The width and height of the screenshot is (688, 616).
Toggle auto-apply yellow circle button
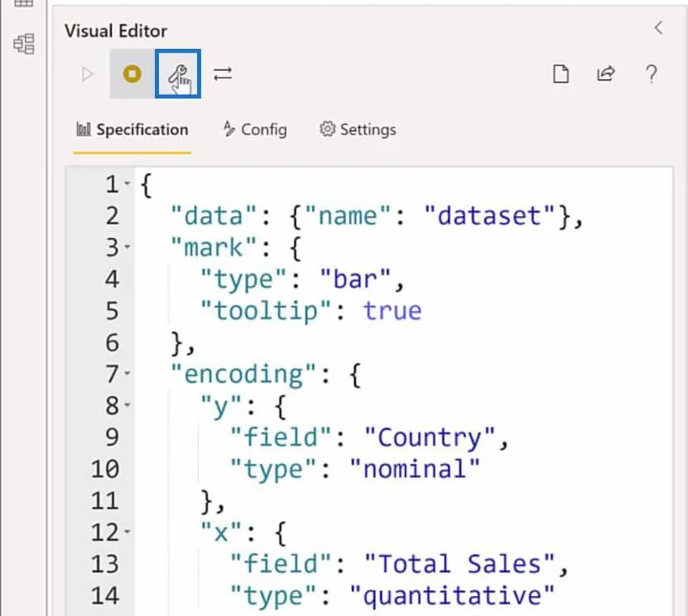point(132,74)
